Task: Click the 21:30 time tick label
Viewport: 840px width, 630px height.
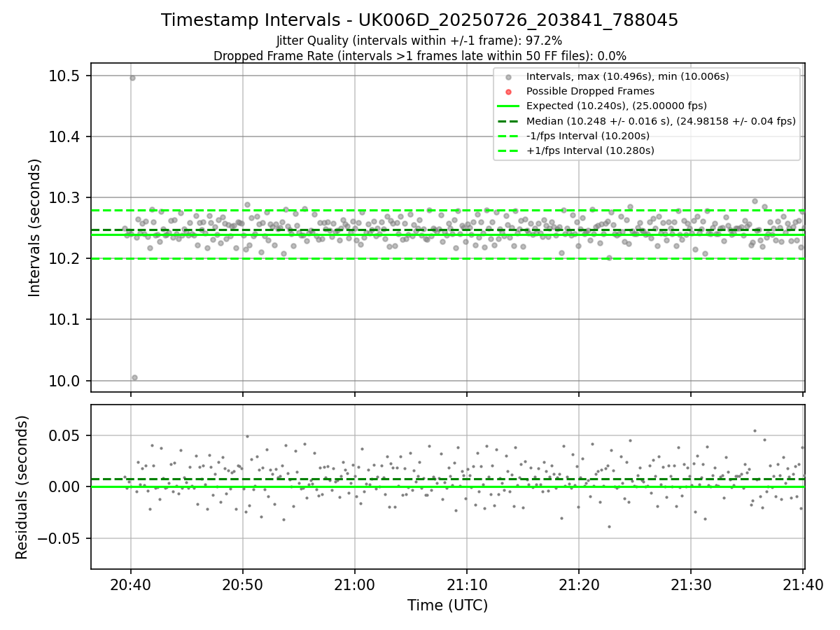Action: point(692,586)
